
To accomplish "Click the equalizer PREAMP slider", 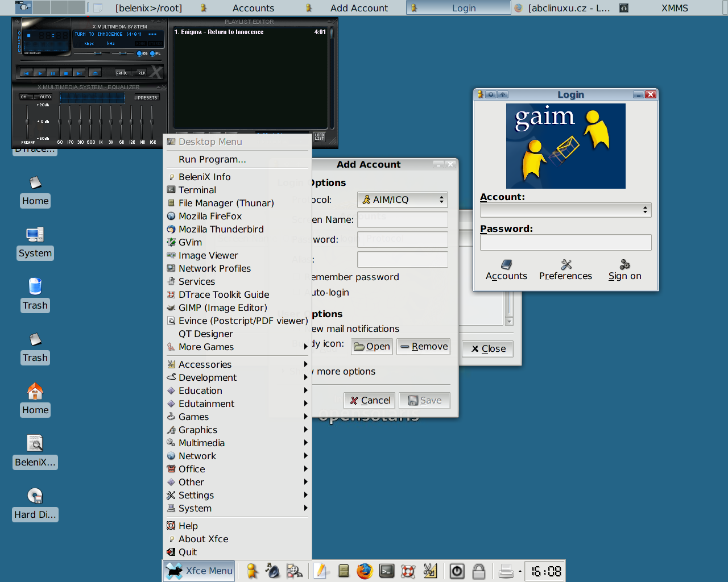I will [x=27, y=121].
